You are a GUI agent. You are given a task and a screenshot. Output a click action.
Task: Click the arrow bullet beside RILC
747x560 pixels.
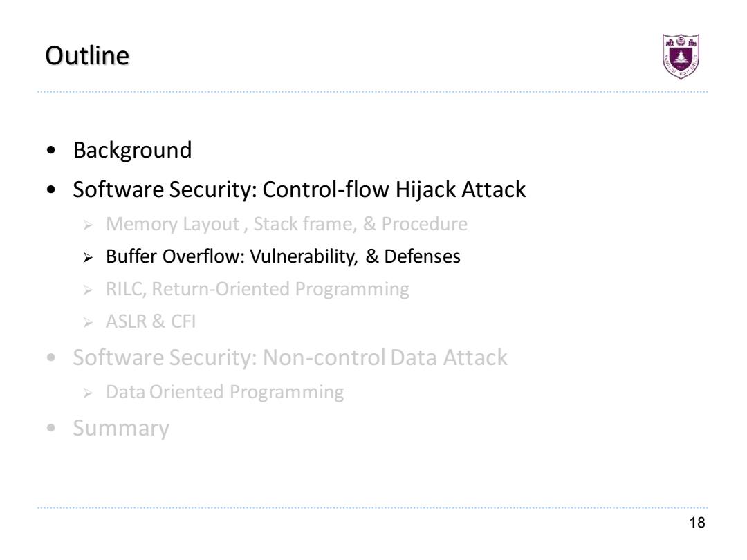point(88,290)
